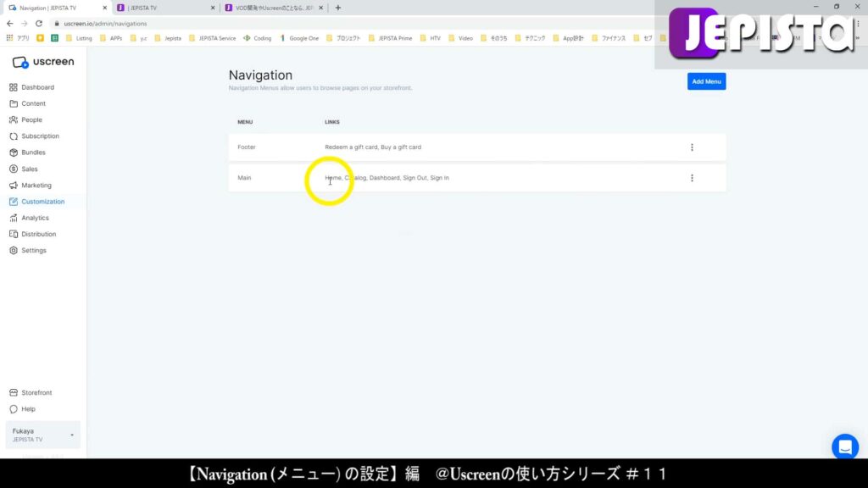Select the Customization section
868x488 pixels.
pos(42,202)
